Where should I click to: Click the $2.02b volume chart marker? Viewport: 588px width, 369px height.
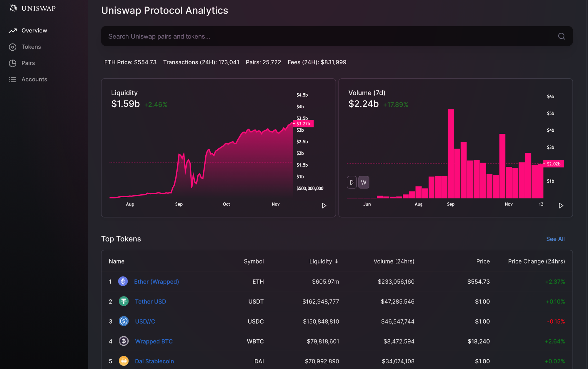pos(554,164)
